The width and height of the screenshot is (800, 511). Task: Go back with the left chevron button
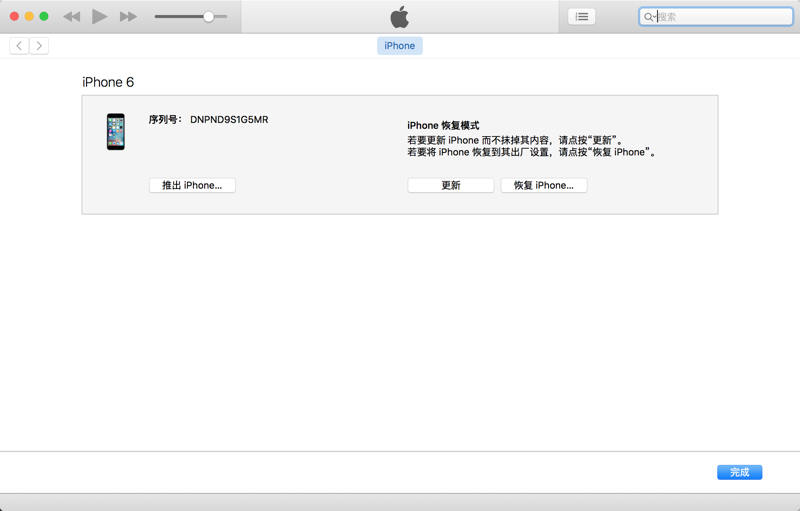[19, 46]
